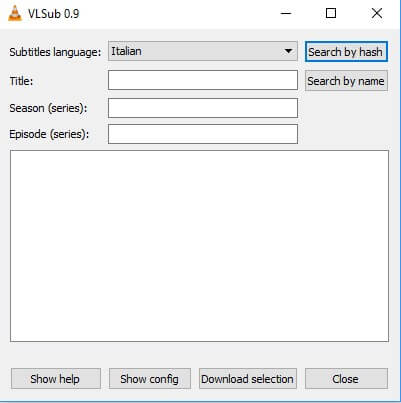401x403 pixels.
Task: Click the VLC cone icon in title bar
Action: pyautogui.click(x=15, y=13)
